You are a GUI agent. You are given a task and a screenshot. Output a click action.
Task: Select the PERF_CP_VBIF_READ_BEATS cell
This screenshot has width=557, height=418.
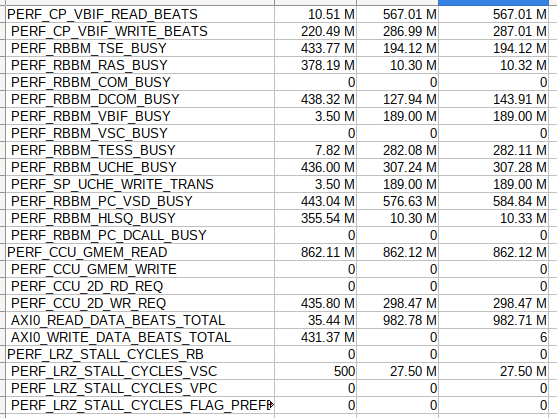pos(140,15)
